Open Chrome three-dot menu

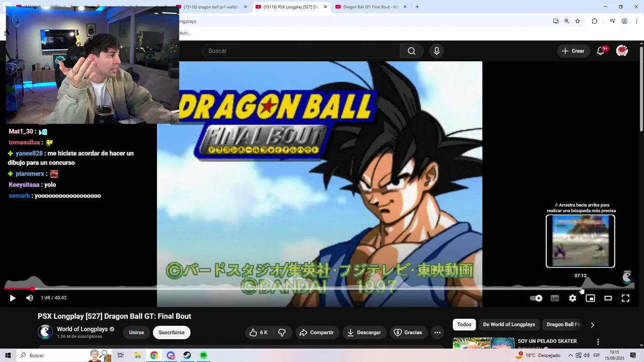tap(635, 21)
